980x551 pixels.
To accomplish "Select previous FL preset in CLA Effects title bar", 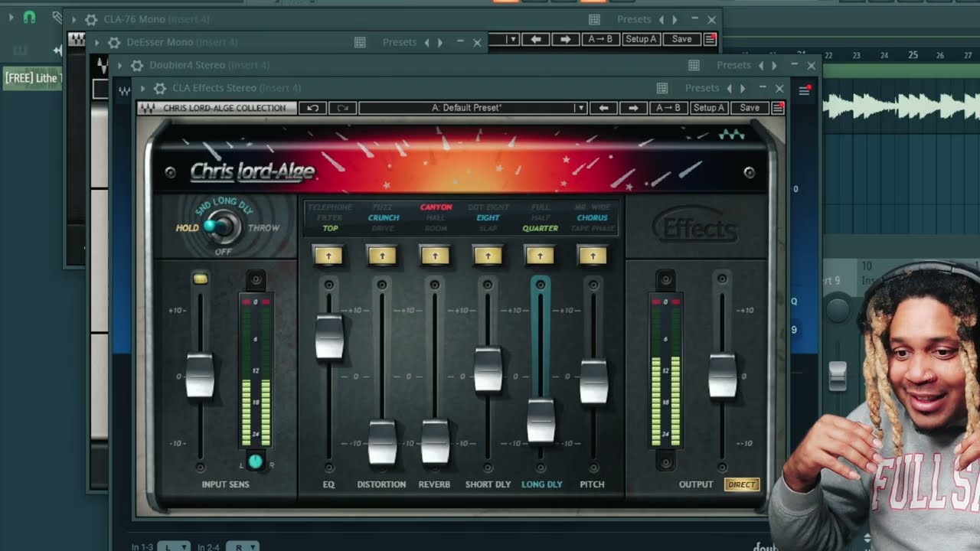I will [730, 88].
